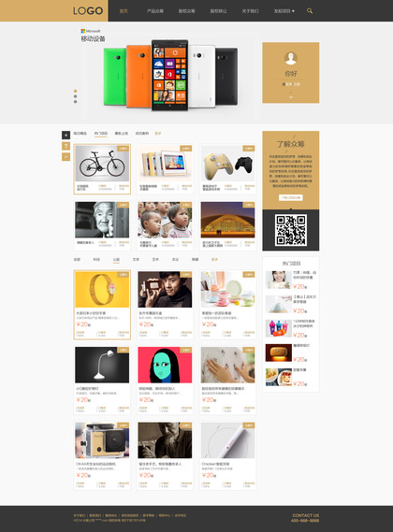
Task: Switch to the 热门项目 tab
Action: coord(101,134)
